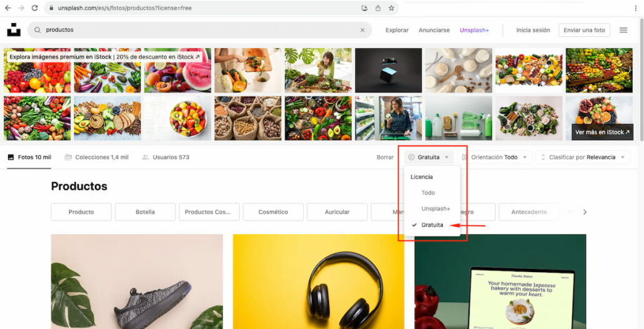Click Borrar to clear filters
This screenshot has width=644, height=329.
coord(385,158)
